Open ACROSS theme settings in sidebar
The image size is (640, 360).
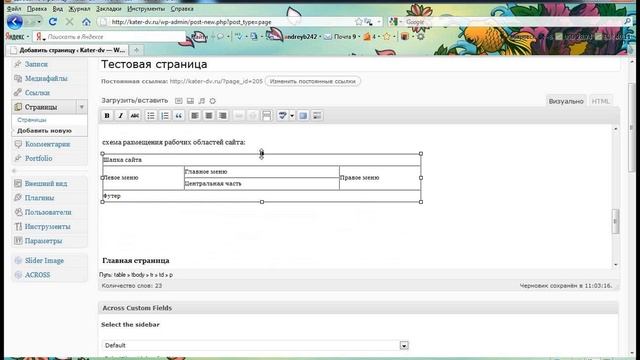(x=37, y=275)
